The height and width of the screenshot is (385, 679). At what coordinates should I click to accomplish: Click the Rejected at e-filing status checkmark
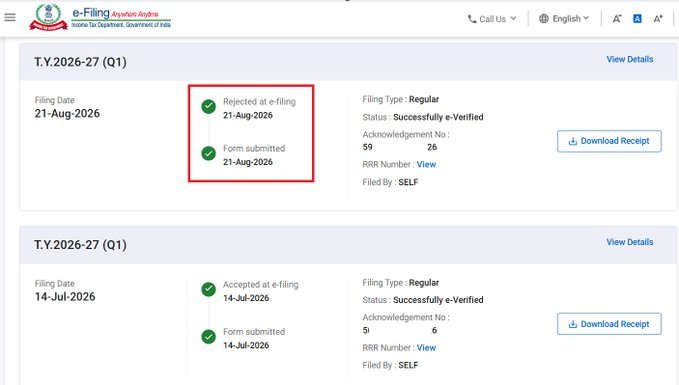pyautogui.click(x=209, y=106)
